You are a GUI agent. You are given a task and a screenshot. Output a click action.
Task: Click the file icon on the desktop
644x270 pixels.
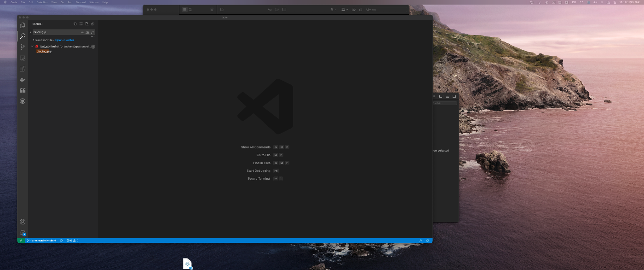click(x=187, y=264)
